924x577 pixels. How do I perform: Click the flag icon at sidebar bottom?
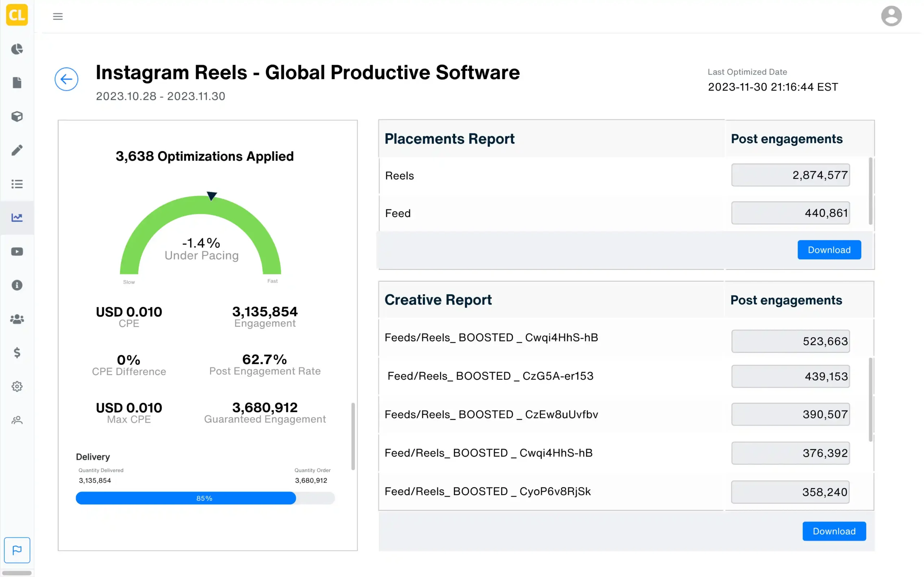pyautogui.click(x=17, y=550)
